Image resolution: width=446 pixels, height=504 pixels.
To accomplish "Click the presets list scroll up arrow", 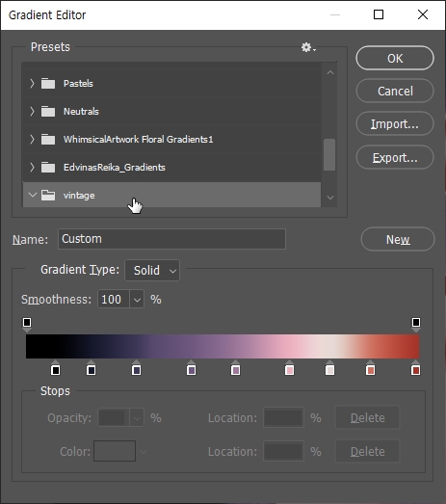I will 330,72.
